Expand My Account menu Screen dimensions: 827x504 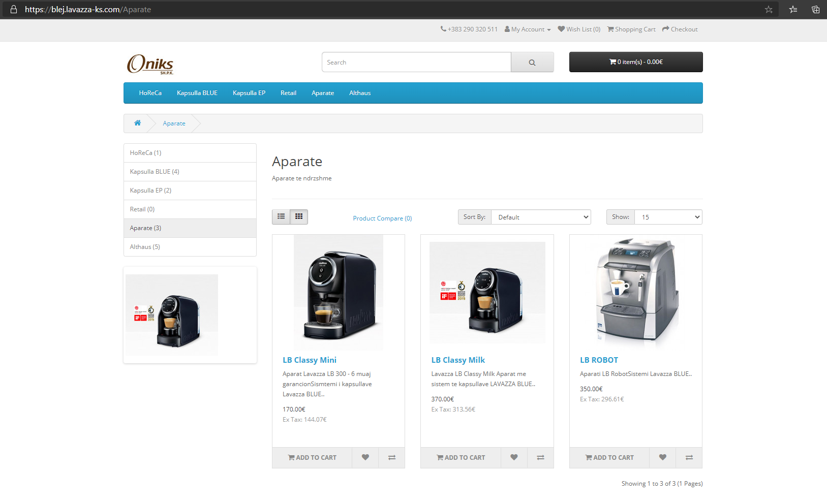pyautogui.click(x=528, y=29)
